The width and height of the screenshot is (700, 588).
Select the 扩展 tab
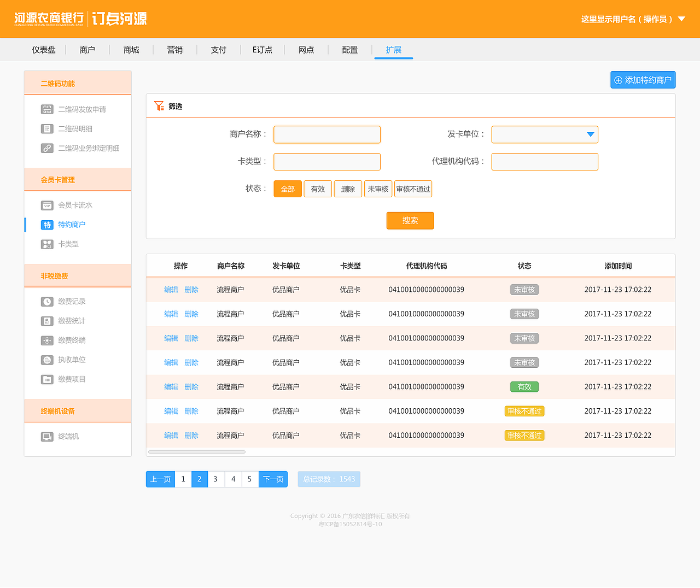(394, 50)
